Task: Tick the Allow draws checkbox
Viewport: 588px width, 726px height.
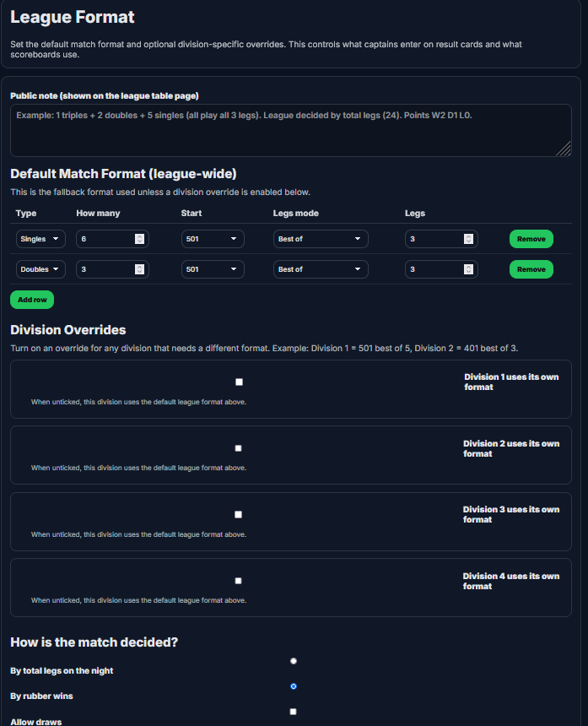Action: click(x=294, y=712)
